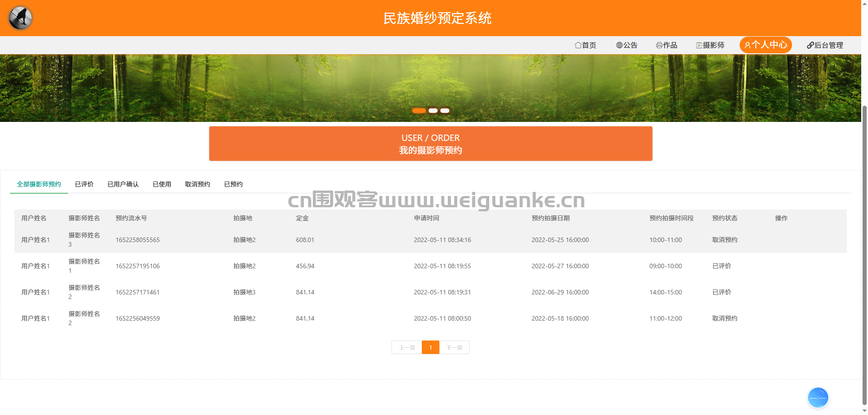Click order number 1652258055565
This screenshot has height=415, width=868.
pos(137,240)
